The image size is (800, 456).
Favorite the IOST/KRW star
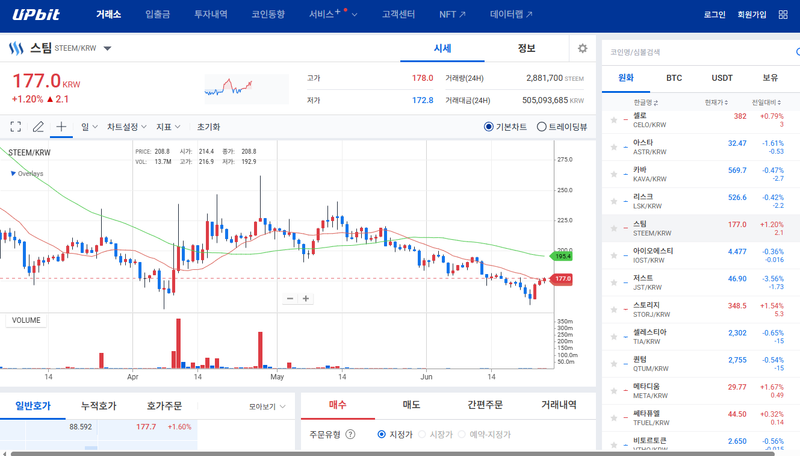pos(614,255)
